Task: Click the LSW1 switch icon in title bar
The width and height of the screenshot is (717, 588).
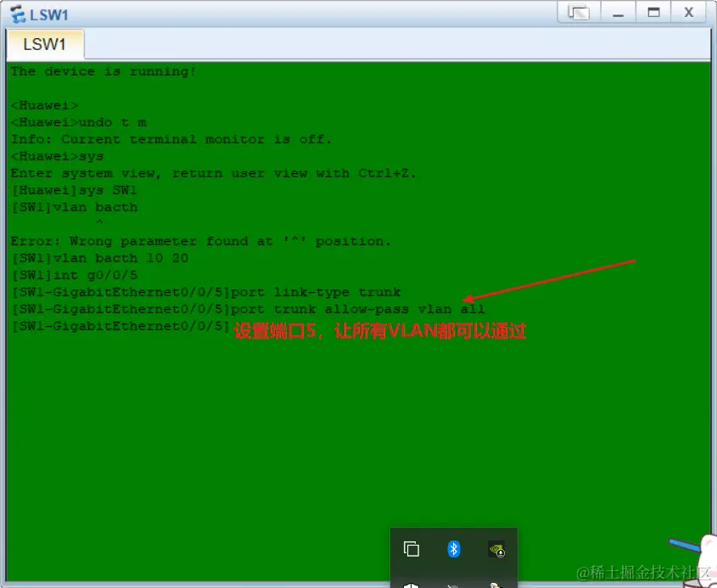Action: pyautogui.click(x=17, y=14)
